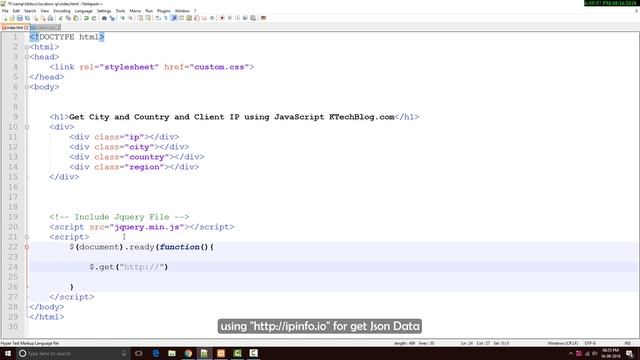The width and height of the screenshot is (640, 360).
Task: Open the Encoding menu
Action: [x=62, y=11]
